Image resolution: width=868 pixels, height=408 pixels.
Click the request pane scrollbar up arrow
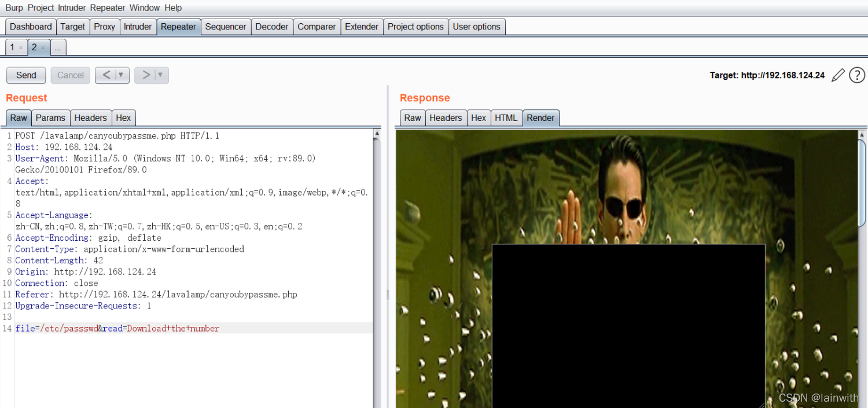377,134
